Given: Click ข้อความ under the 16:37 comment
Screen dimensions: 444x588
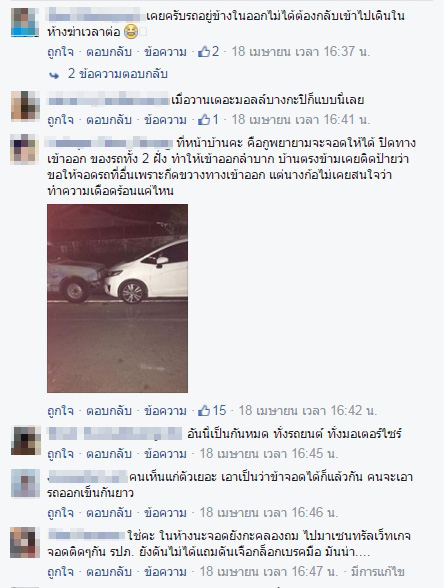Looking at the screenshot, I should pyautogui.click(x=165, y=51).
